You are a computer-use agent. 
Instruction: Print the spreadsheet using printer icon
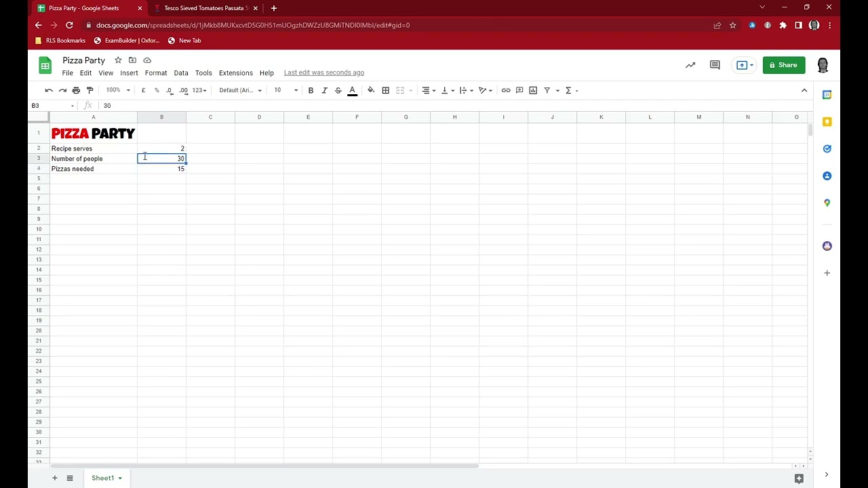76,90
